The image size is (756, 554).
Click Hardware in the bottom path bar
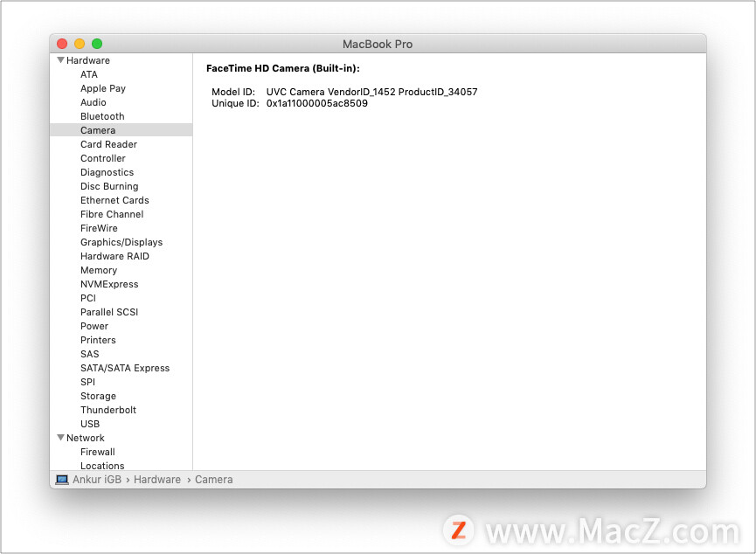[157, 480]
